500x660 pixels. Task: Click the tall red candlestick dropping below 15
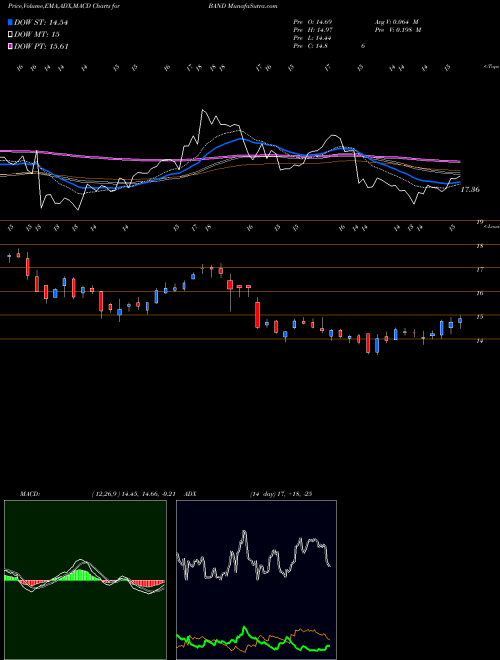257,314
